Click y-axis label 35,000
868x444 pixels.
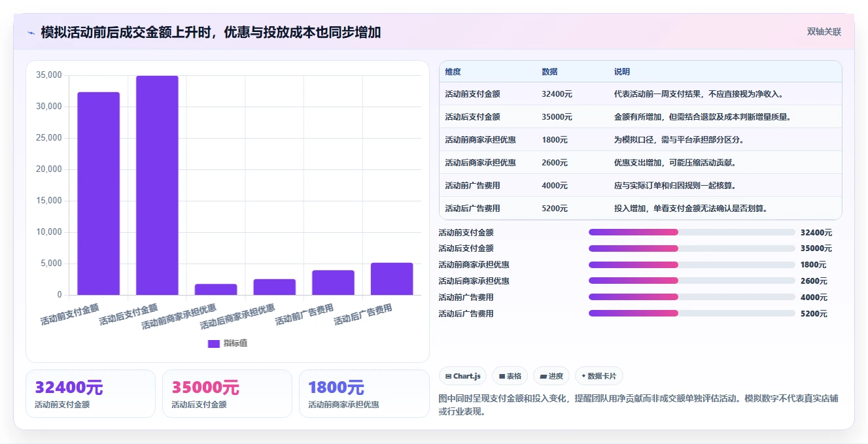tap(49, 75)
